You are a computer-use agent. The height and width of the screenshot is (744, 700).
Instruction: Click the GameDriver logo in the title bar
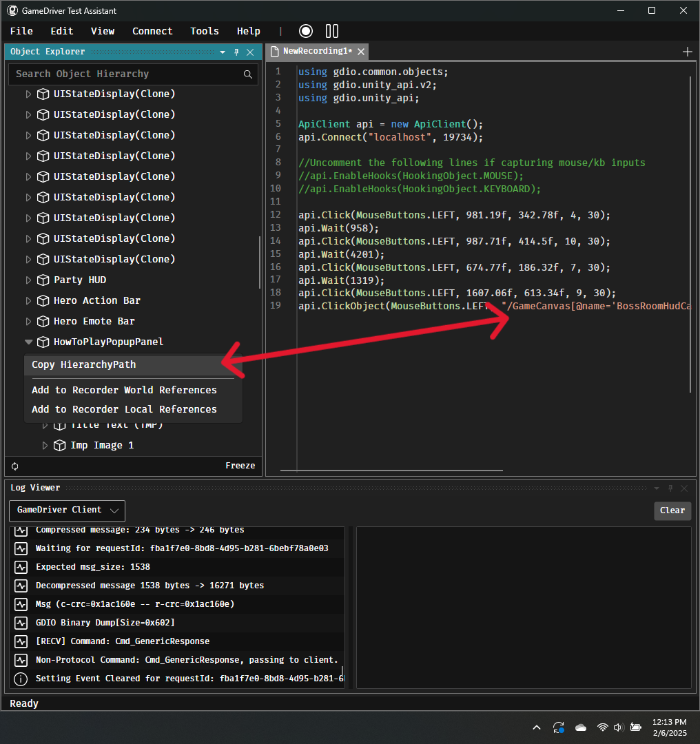(12, 10)
